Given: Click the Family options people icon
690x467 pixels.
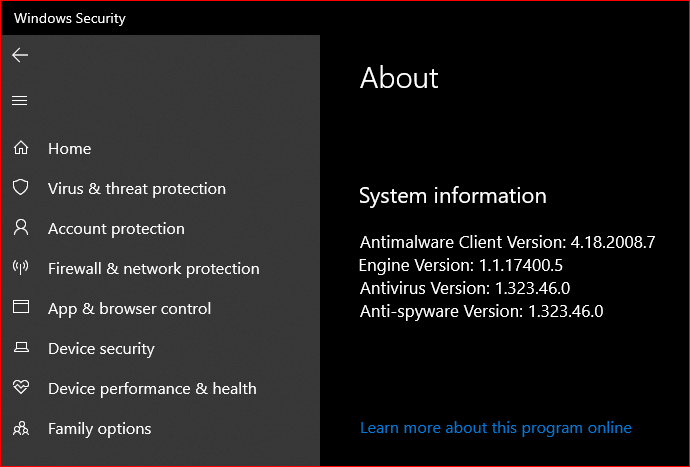Looking at the screenshot, I should [20, 428].
